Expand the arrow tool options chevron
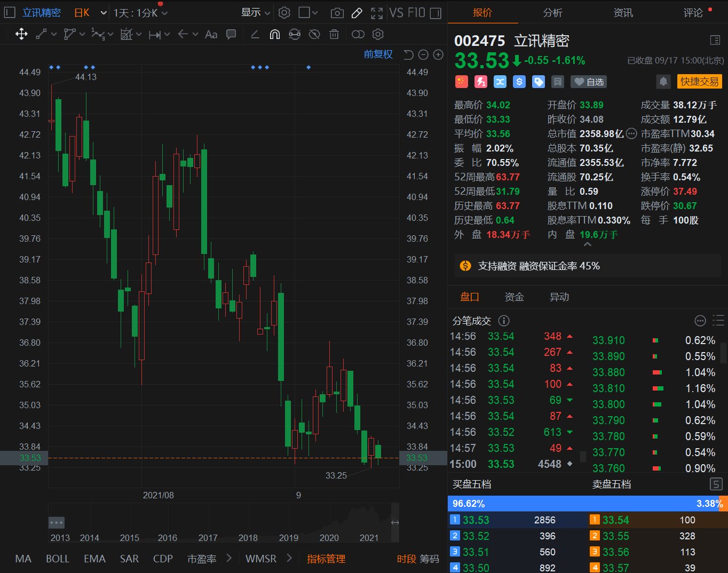Screen dimensions: 728x573 pyautogui.click(x=195, y=35)
